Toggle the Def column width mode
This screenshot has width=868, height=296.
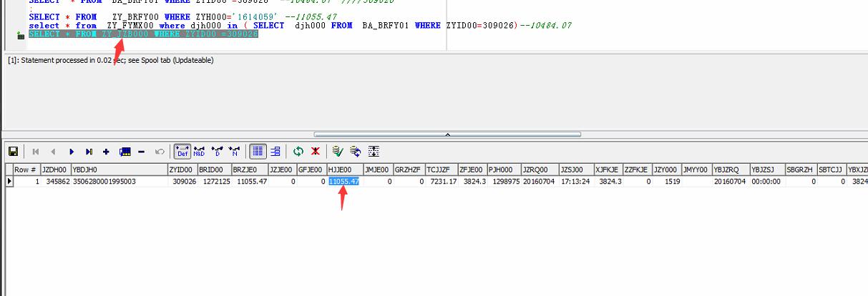click(182, 152)
